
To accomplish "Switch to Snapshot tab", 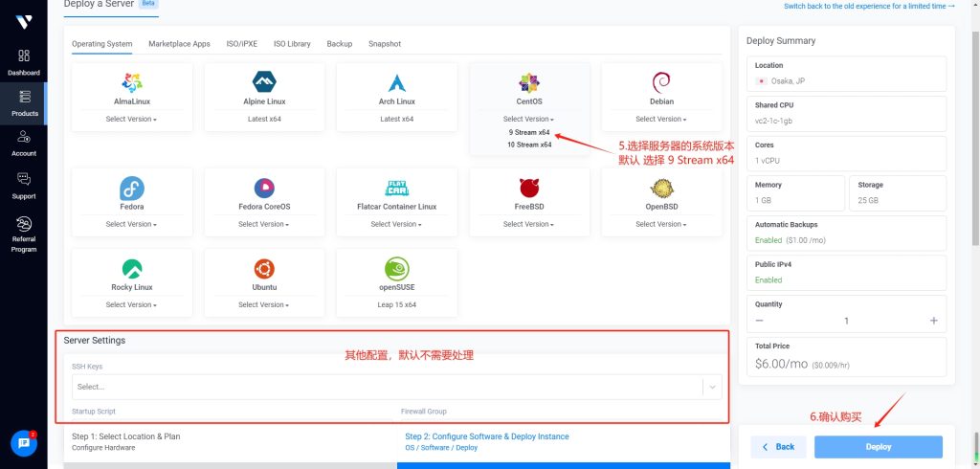I will coord(385,44).
